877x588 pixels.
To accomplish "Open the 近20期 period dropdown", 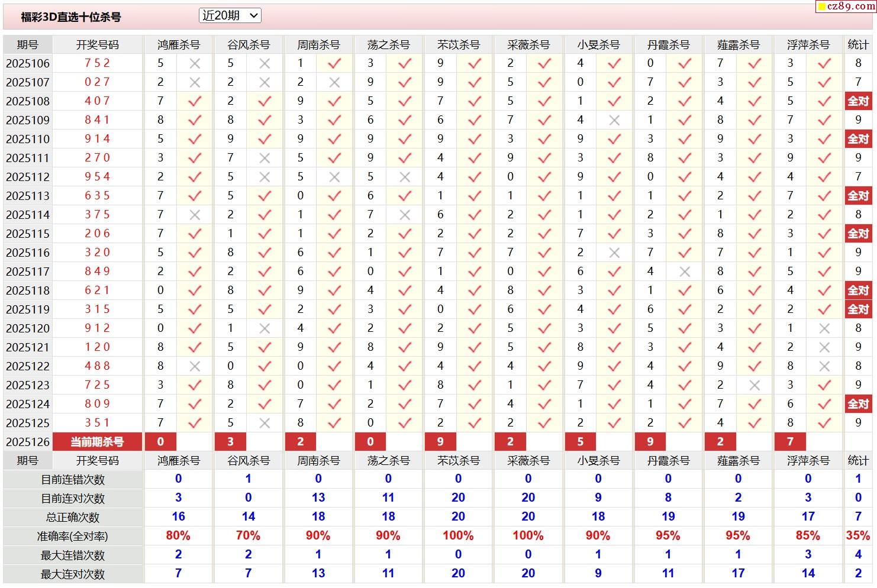I will tap(230, 16).
